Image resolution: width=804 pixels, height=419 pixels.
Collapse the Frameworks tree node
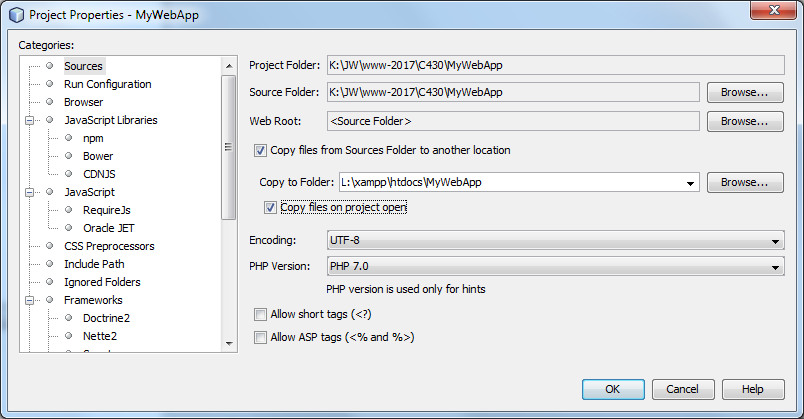[30, 300]
